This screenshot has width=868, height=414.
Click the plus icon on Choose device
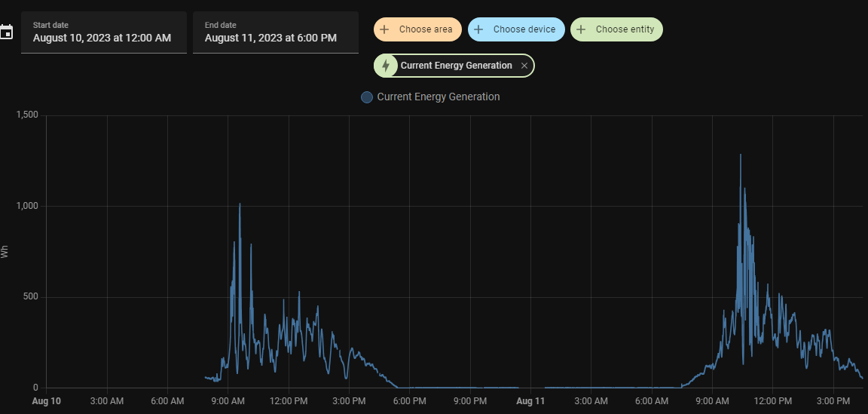click(x=479, y=29)
